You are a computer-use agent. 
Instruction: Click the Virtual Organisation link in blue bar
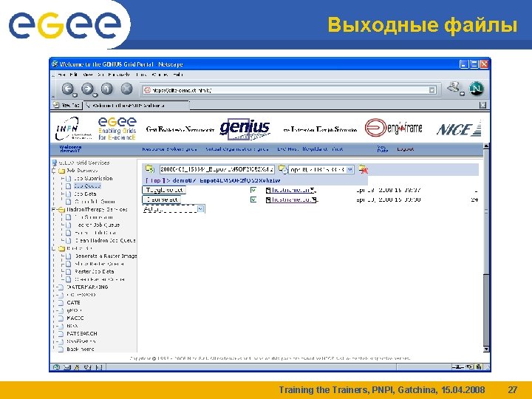click(237, 149)
